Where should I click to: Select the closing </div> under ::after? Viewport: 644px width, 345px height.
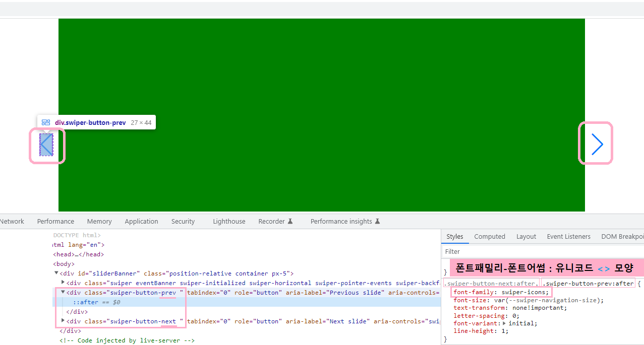[77, 312]
